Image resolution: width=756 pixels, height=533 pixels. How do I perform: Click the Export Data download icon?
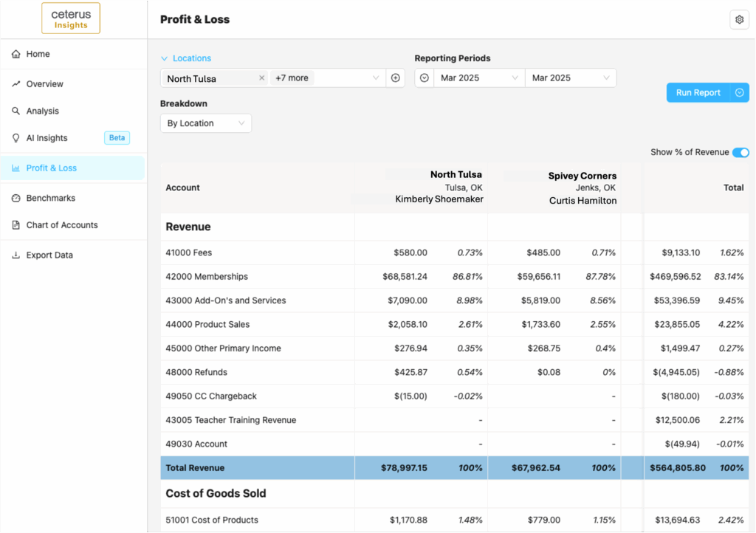tap(16, 255)
